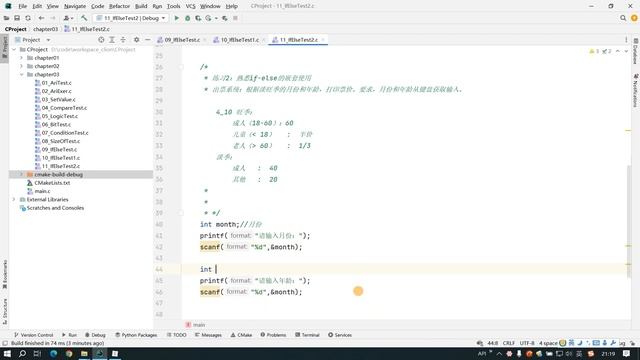The height and width of the screenshot is (360, 640).
Task: Open the VCS menu
Action: (190, 6)
